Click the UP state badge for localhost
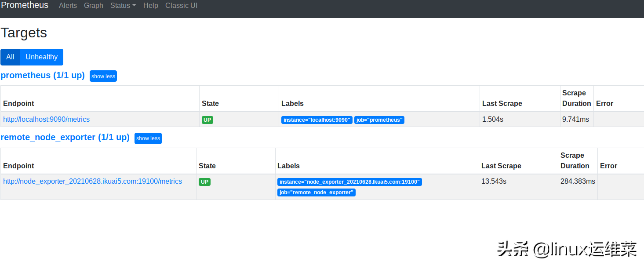Screen dimensions: 644x265 click(x=207, y=120)
